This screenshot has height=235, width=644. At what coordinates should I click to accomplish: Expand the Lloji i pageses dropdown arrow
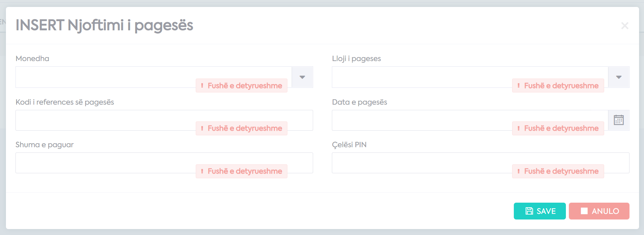[619, 77]
